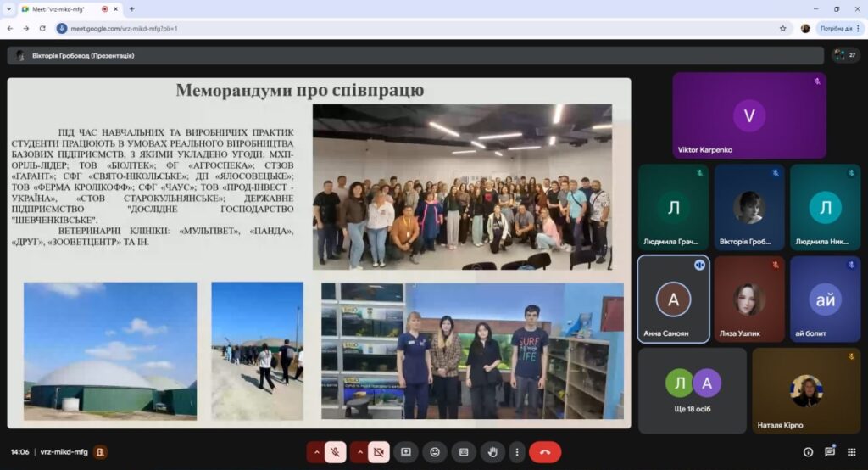
Task: Open the three-dot more options menu
Action: click(515, 452)
